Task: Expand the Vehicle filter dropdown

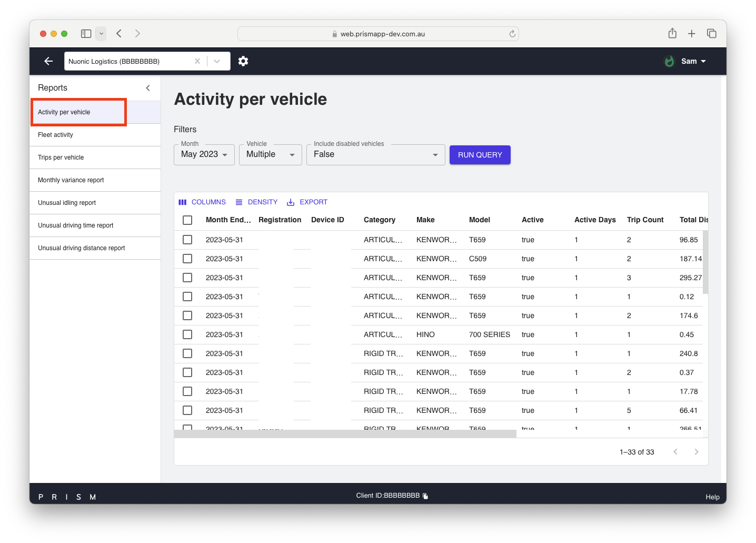Action: [271, 155]
